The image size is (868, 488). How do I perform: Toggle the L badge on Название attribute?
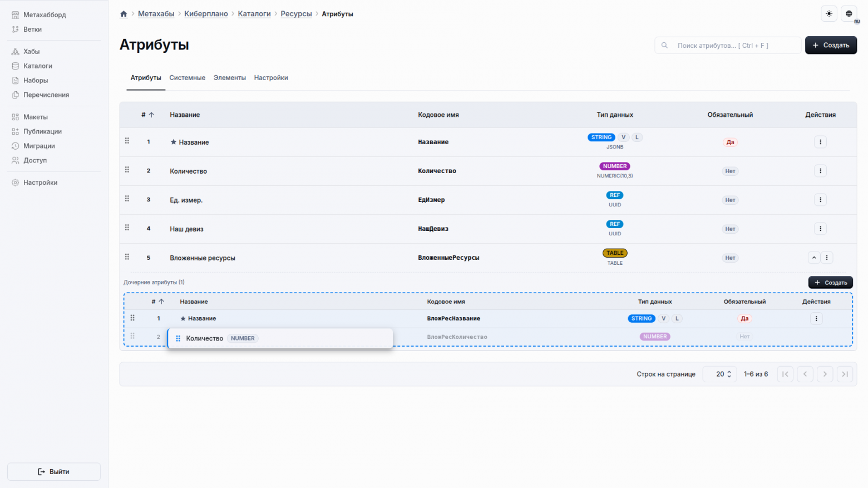(x=637, y=137)
